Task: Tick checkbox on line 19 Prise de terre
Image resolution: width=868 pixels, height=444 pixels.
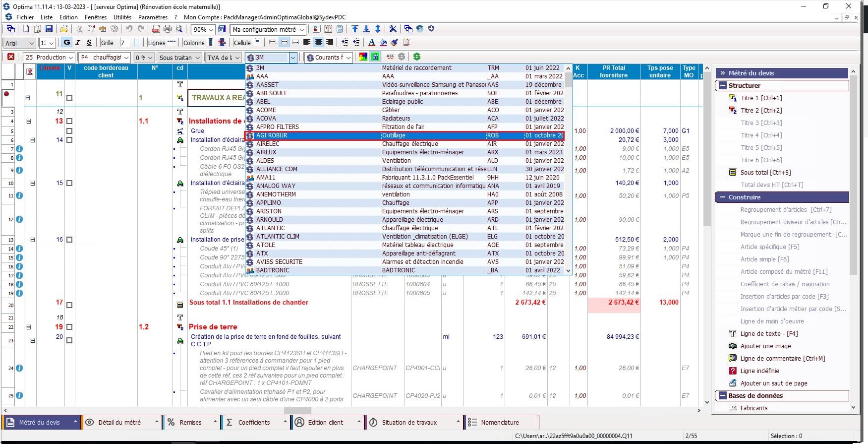Action: click(69, 327)
